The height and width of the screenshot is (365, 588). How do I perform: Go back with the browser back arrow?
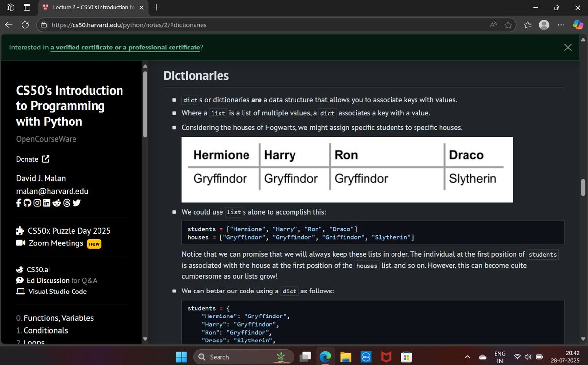9,24
